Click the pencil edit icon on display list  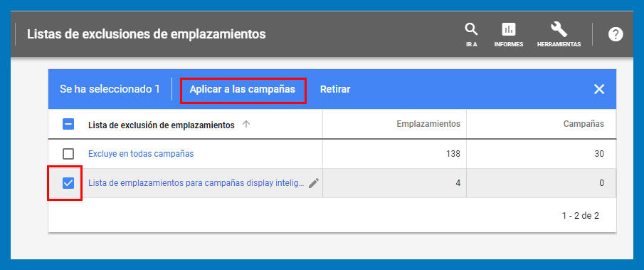coord(314,183)
